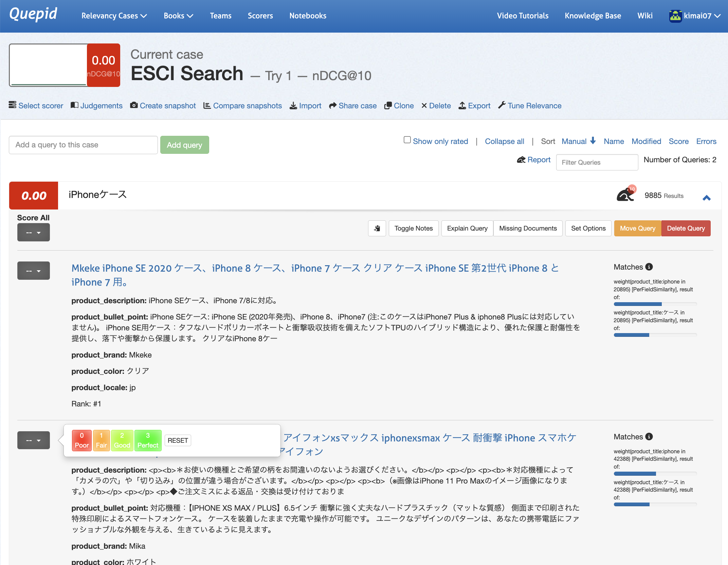Click the Explain Query button
Image resolution: width=728 pixels, height=565 pixels.
click(467, 228)
